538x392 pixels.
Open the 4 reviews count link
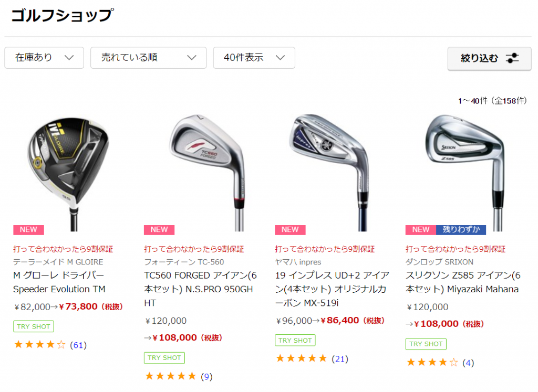[468, 363]
